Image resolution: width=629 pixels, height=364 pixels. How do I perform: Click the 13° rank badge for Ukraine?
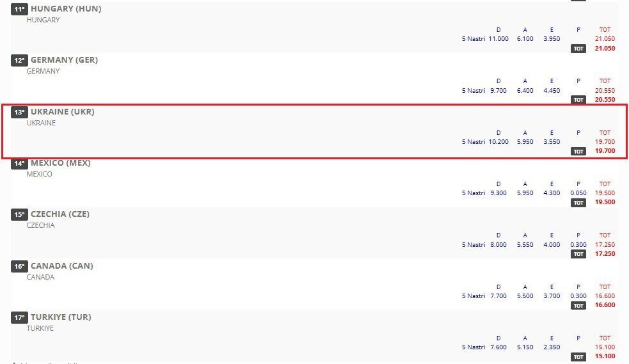pos(19,112)
